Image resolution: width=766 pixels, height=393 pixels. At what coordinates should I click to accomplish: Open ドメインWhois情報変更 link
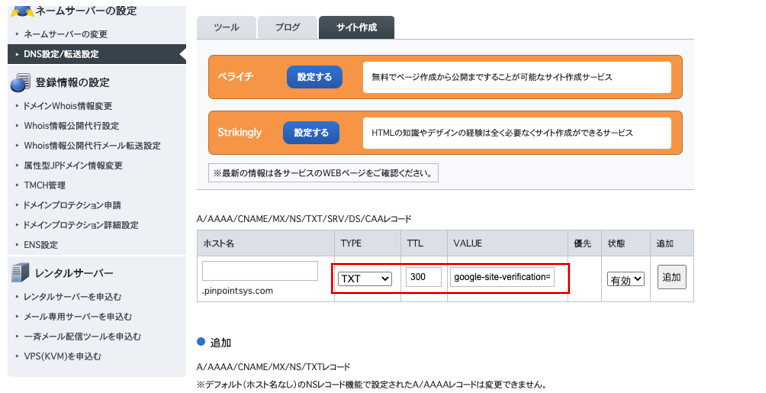click(x=68, y=106)
